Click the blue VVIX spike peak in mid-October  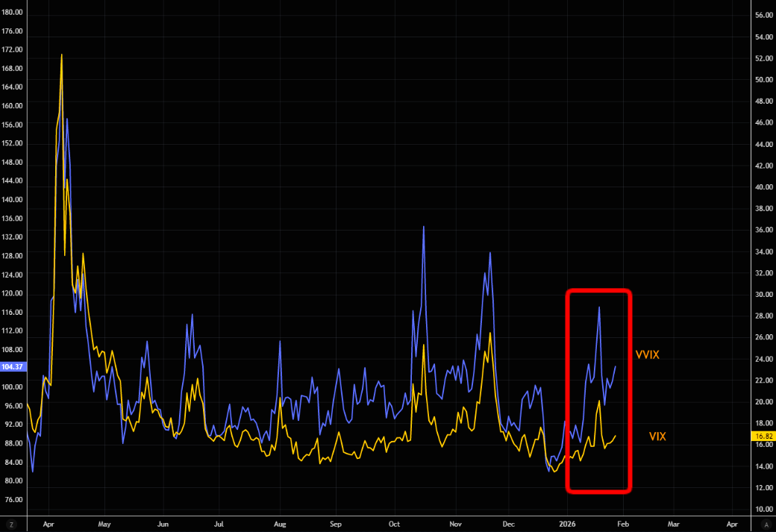[x=423, y=226]
